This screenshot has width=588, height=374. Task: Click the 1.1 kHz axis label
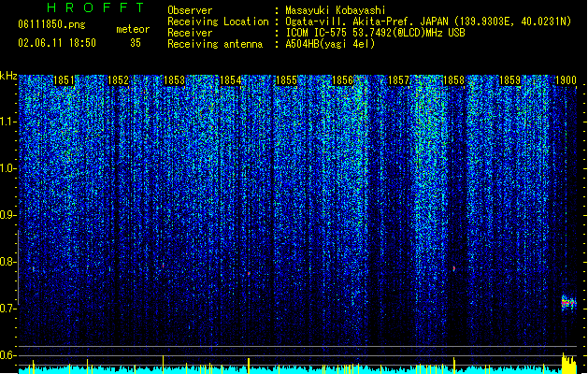pyautogui.click(x=8, y=122)
